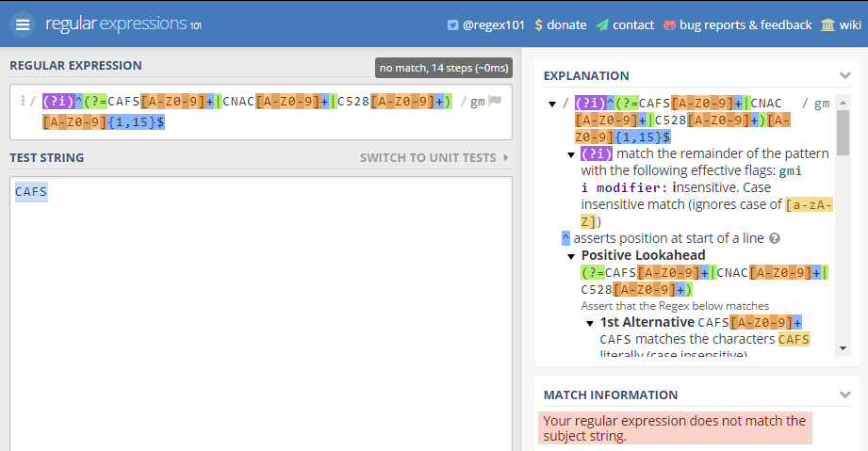Collapse the Explanation panel chevron

[844, 75]
